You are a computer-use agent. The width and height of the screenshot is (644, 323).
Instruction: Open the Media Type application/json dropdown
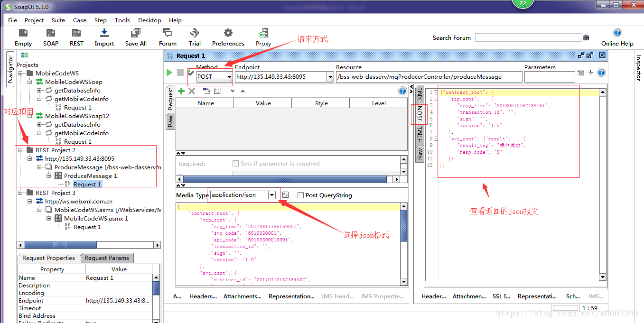(x=243, y=195)
